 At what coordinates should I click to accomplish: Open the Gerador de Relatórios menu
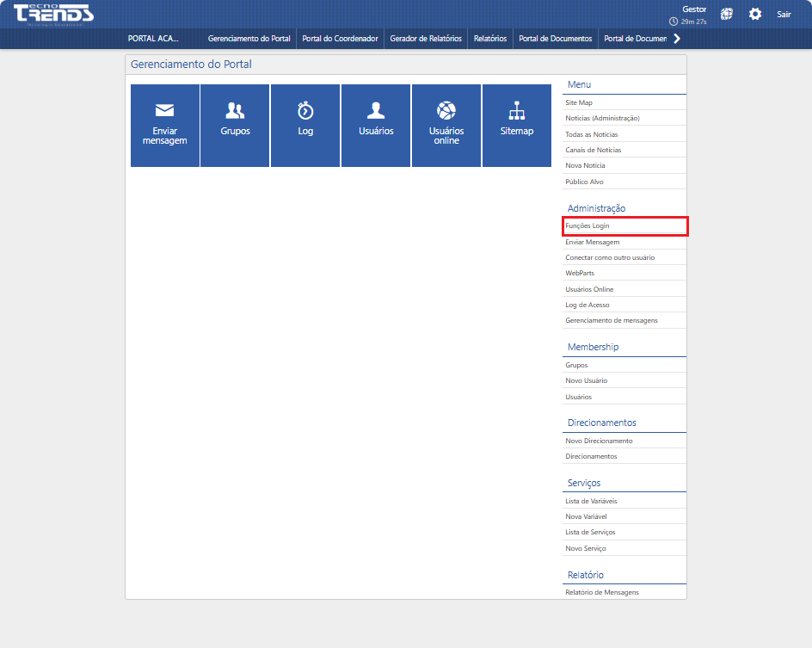[x=425, y=38]
